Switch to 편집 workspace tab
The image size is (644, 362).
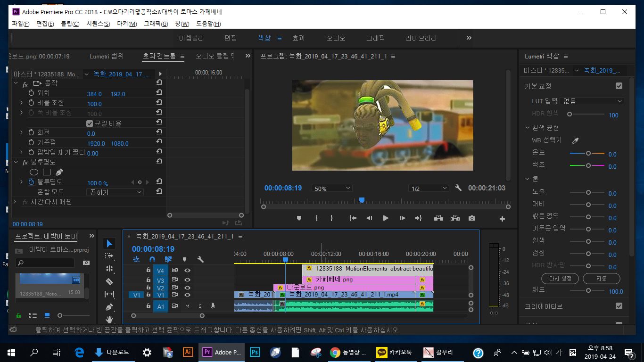(x=231, y=38)
